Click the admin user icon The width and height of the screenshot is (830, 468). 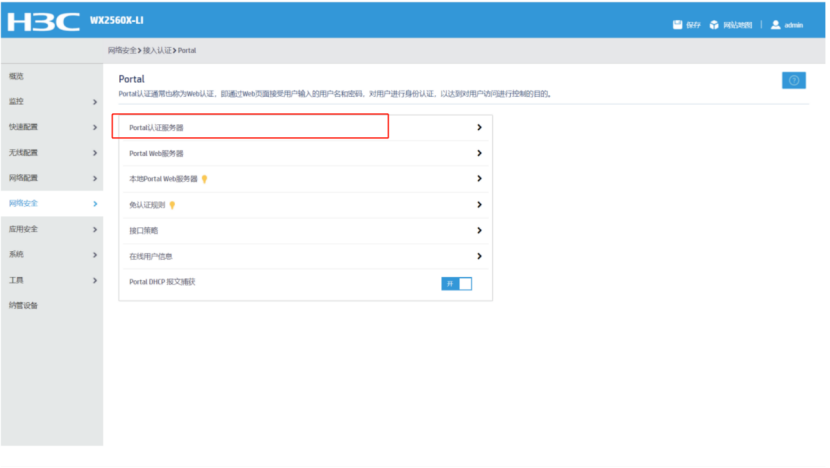tap(775, 25)
